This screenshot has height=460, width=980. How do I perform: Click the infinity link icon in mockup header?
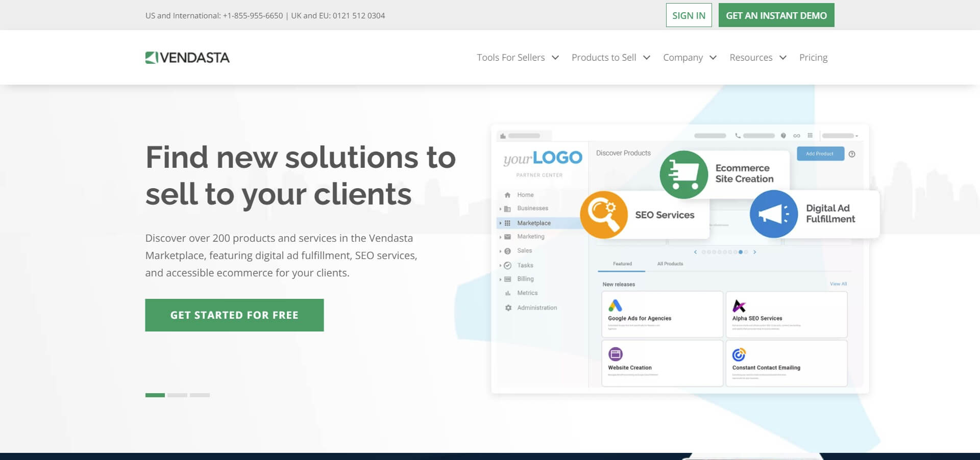pos(797,136)
